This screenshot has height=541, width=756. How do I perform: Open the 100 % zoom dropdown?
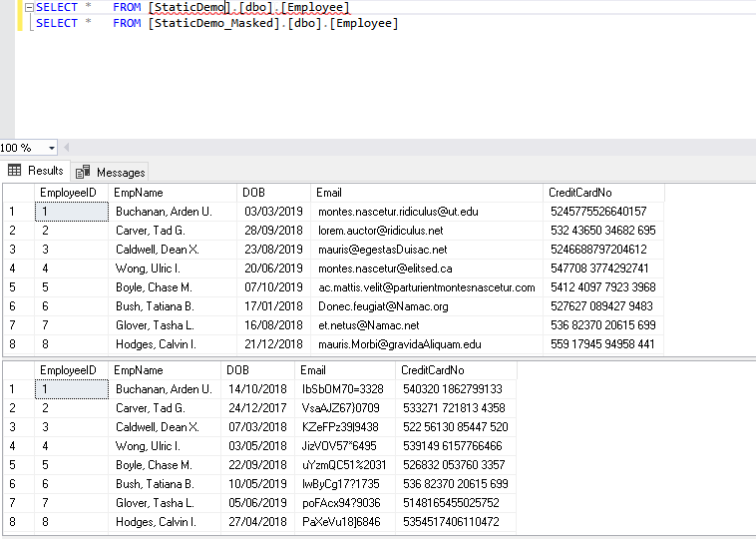[54, 147]
